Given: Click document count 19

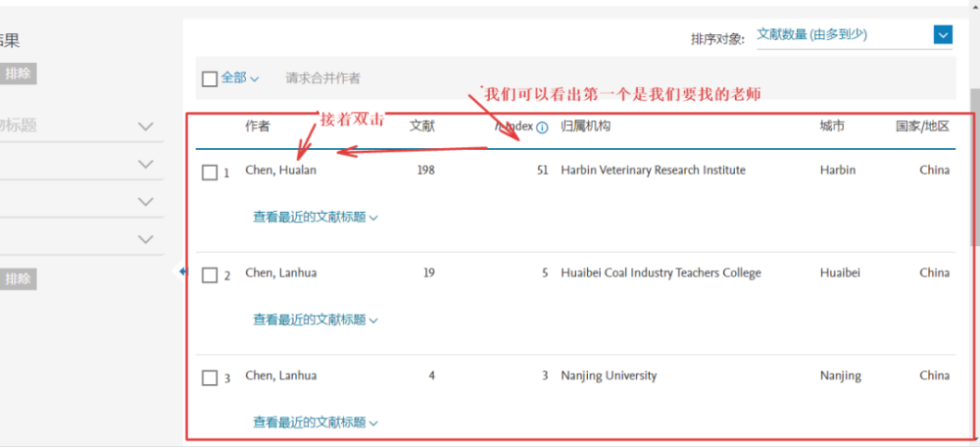Looking at the screenshot, I should 429,273.
